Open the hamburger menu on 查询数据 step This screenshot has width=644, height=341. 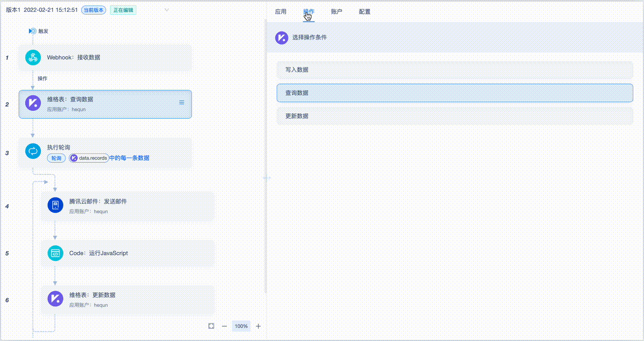click(x=182, y=103)
